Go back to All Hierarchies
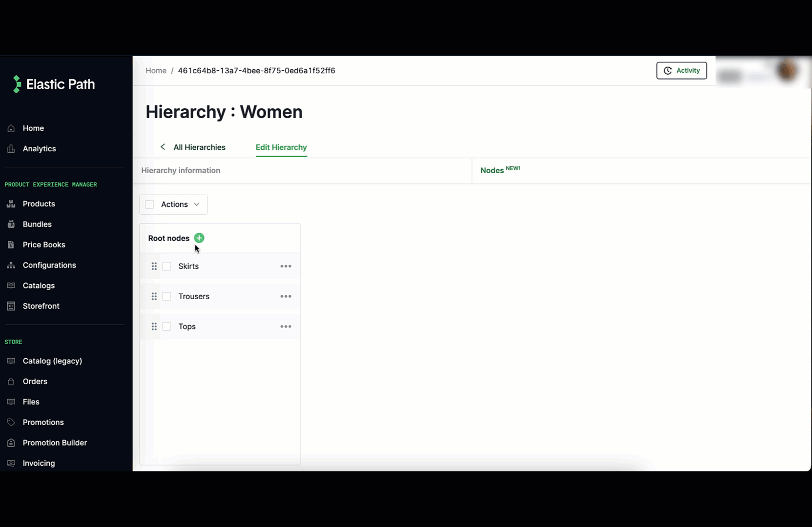Viewport: 812px width, 527px height. pyautogui.click(x=199, y=147)
